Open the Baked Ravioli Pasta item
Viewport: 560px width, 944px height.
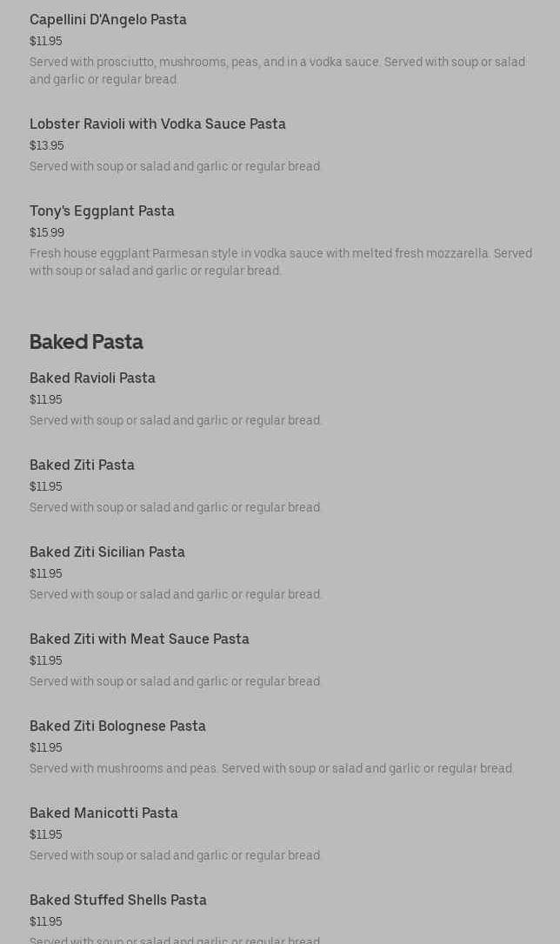coord(92,378)
